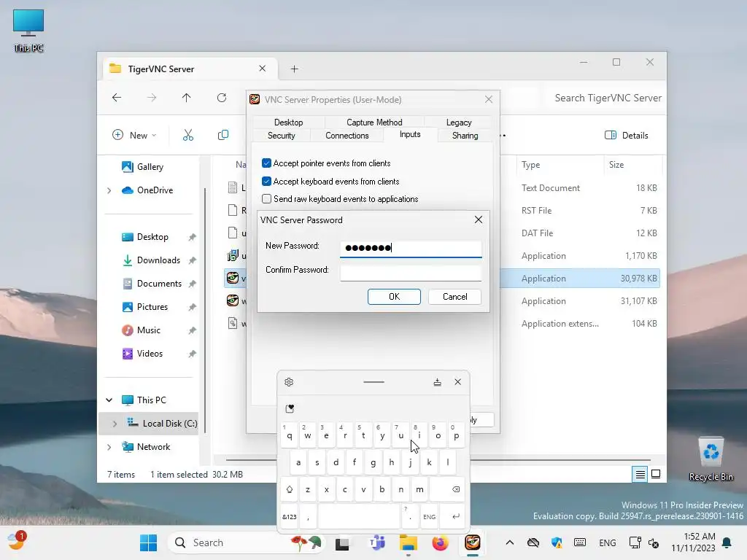Uncheck Accept pointer events from clients
This screenshot has height=560, width=747.
click(267, 163)
